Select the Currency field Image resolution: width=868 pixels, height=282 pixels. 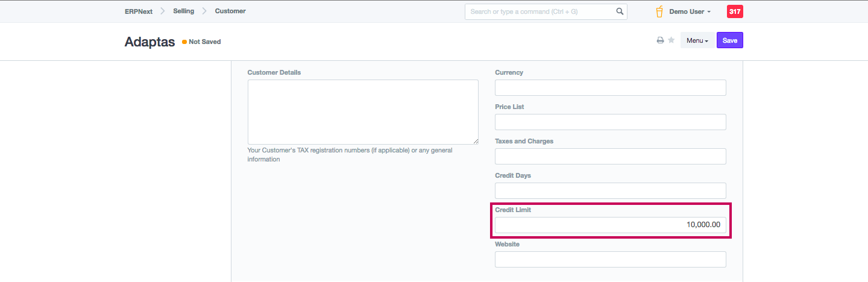[610, 88]
